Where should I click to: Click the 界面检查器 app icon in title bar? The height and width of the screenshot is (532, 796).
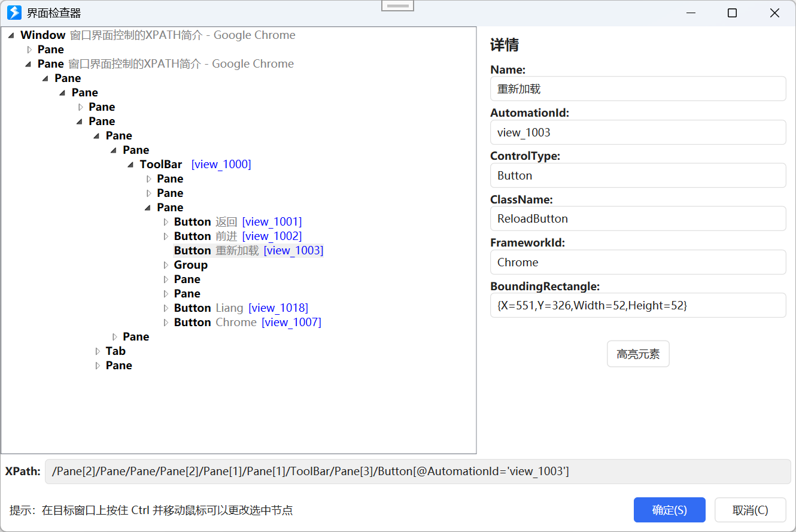(x=14, y=13)
